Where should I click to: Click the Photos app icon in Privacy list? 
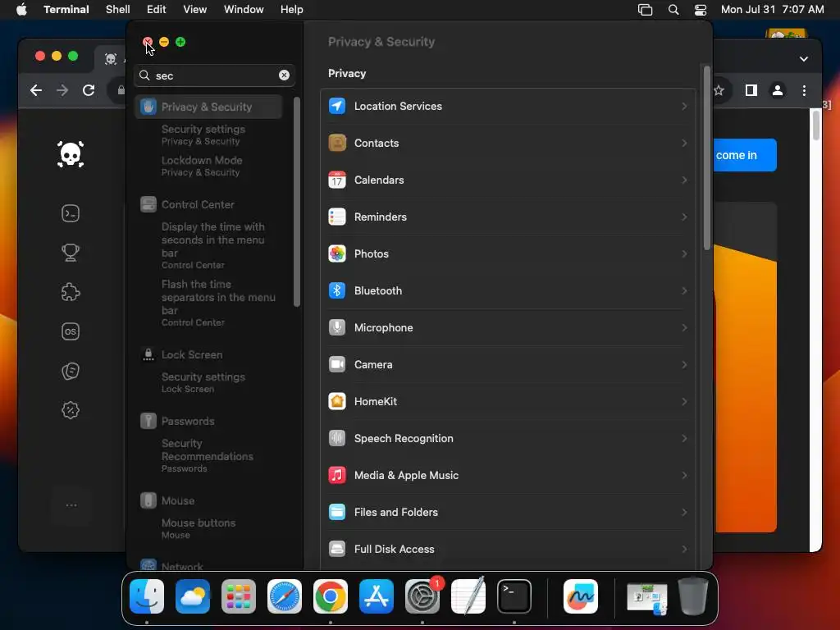pyautogui.click(x=337, y=254)
